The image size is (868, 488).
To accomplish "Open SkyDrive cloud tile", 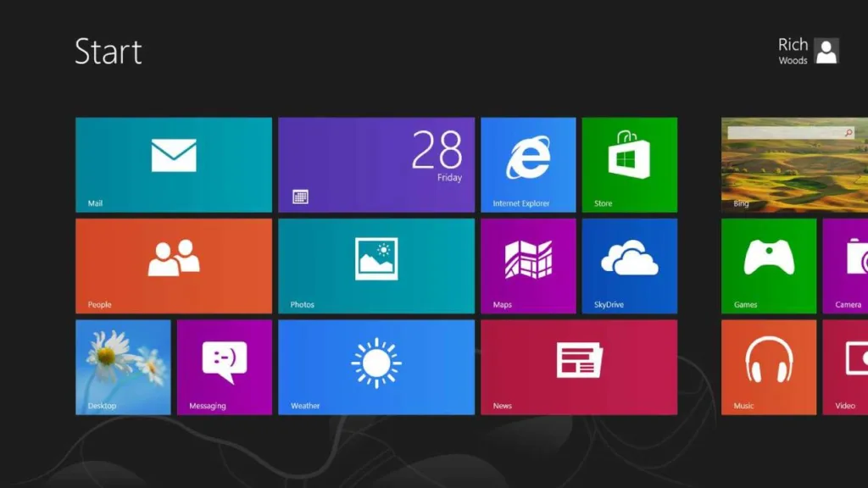I will pyautogui.click(x=630, y=265).
